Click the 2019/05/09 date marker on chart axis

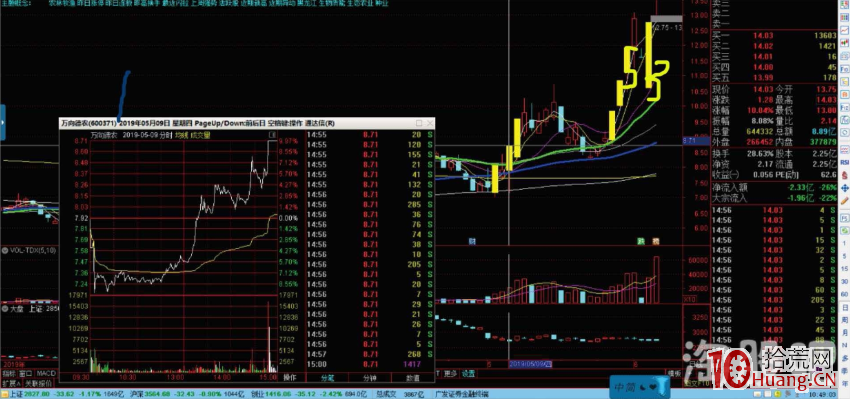pos(530,364)
